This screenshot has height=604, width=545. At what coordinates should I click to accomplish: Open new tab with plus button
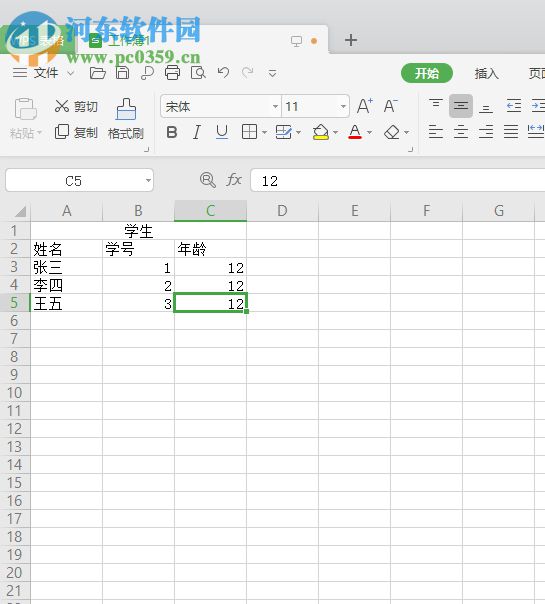tap(350, 40)
